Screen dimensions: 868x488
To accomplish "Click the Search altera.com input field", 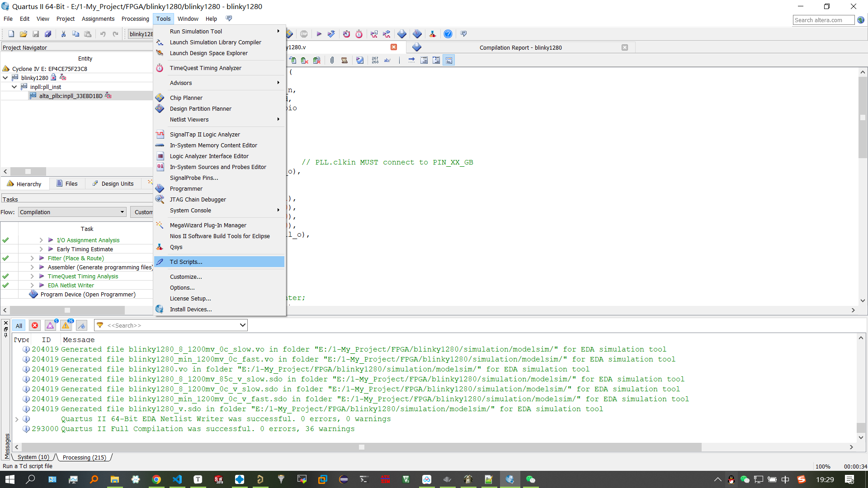I will coord(823,20).
